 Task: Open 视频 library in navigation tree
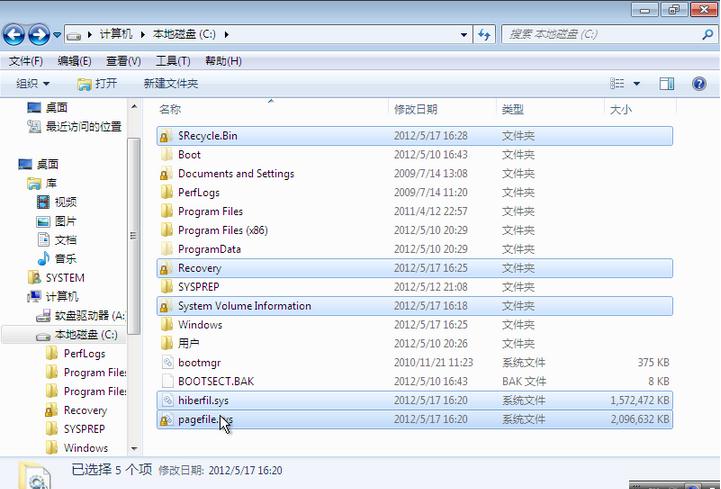57,202
